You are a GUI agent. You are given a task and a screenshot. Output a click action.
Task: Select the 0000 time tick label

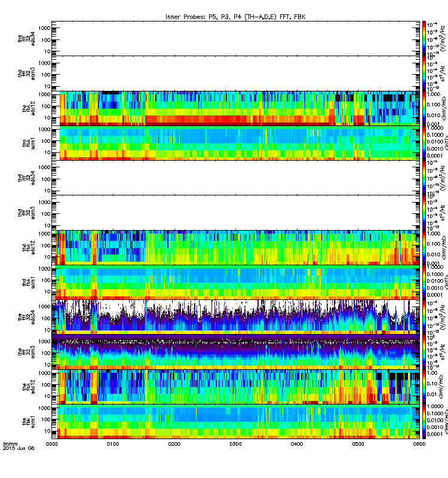tap(51, 444)
